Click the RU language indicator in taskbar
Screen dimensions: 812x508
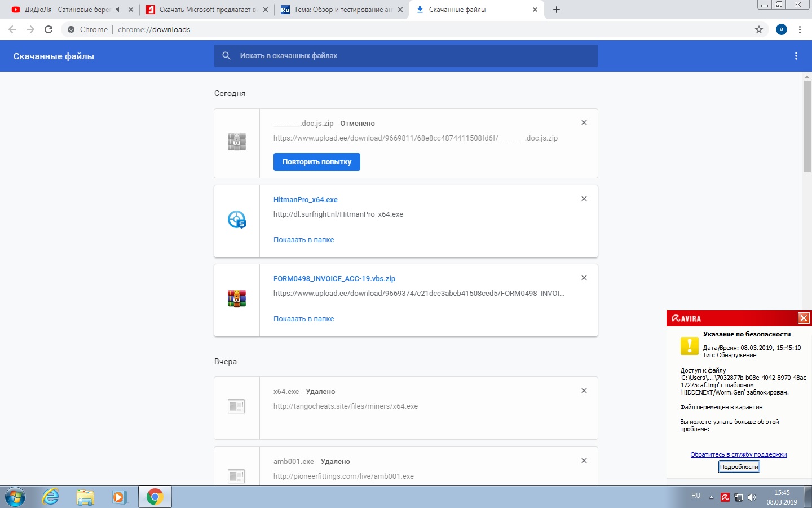(x=696, y=496)
